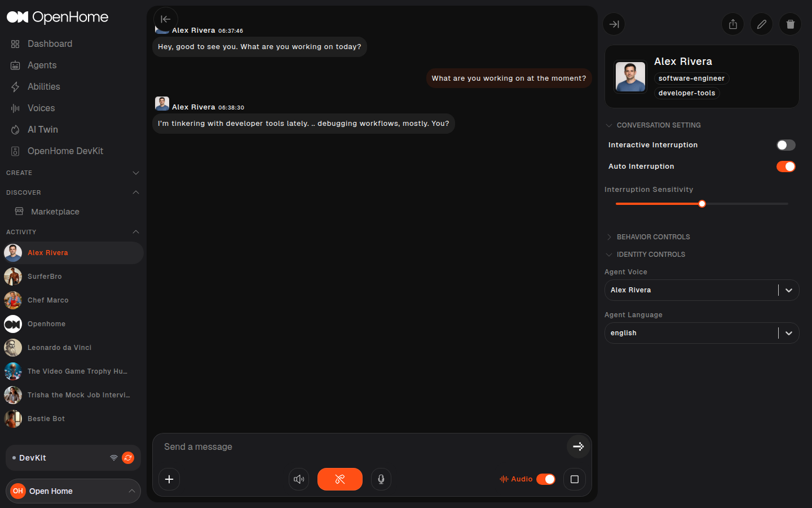Click the square stop button

[x=575, y=479]
